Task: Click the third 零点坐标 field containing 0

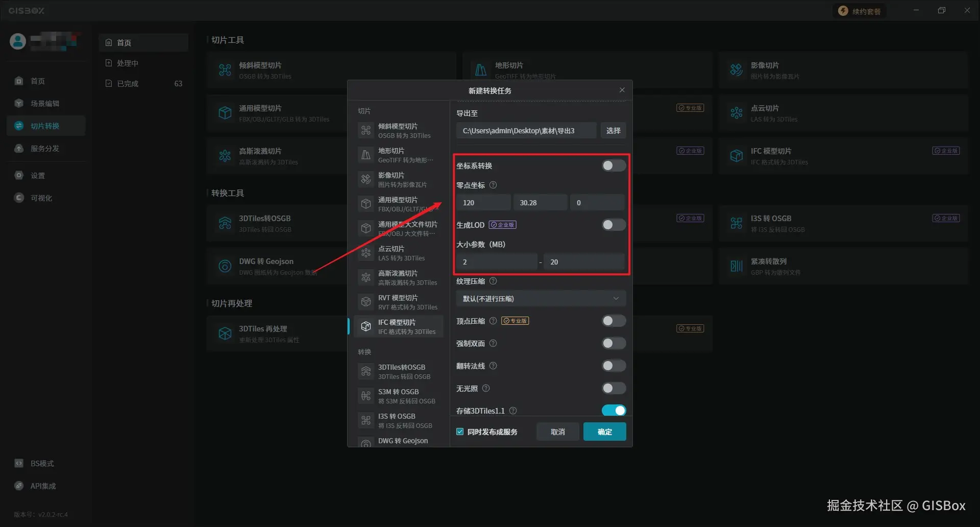Action: click(598, 202)
